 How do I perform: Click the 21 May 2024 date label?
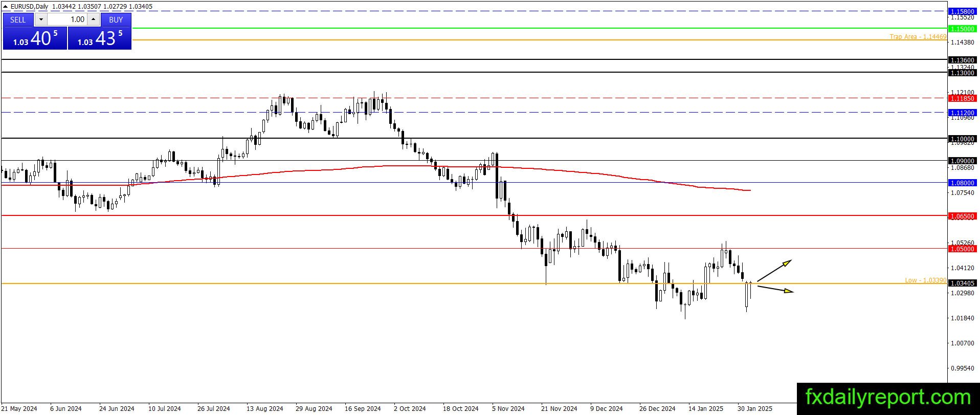pyautogui.click(x=19, y=408)
